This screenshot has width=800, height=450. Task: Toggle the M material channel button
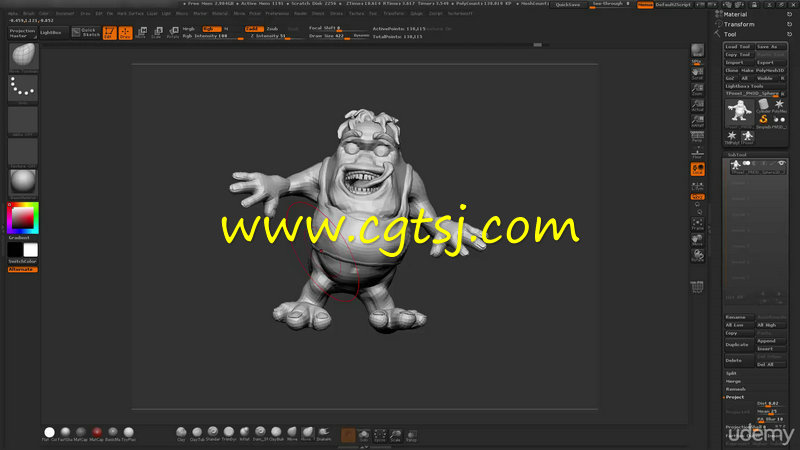[x=226, y=29]
